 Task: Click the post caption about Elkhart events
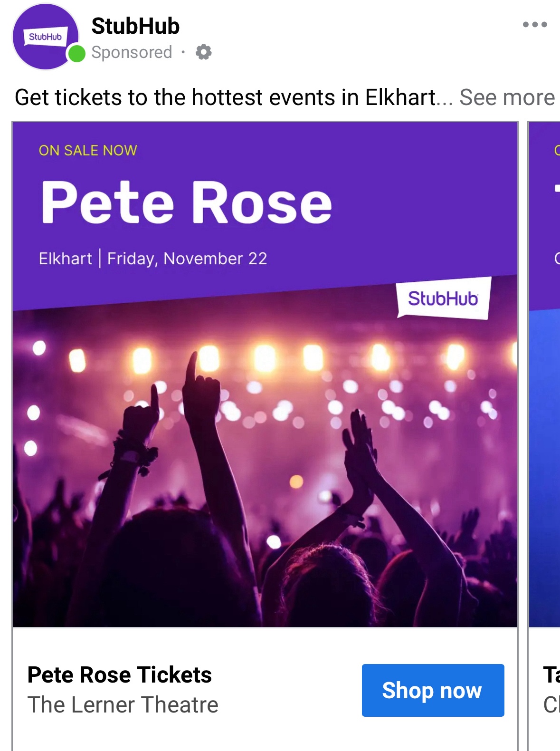coord(226,97)
